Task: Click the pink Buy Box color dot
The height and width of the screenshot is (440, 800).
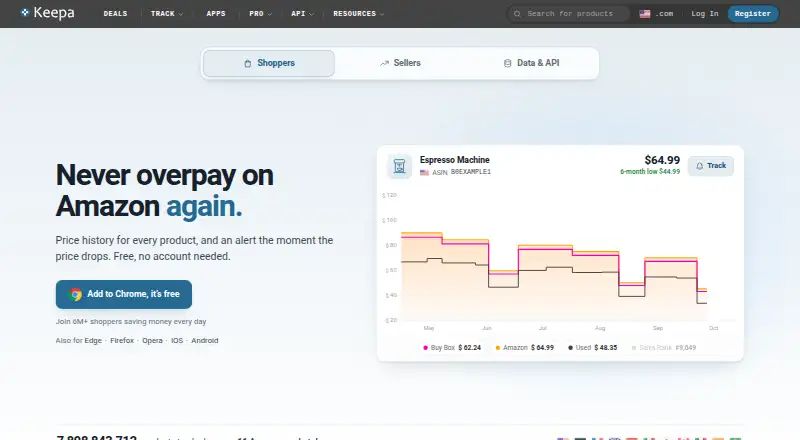Action: tap(426, 348)
